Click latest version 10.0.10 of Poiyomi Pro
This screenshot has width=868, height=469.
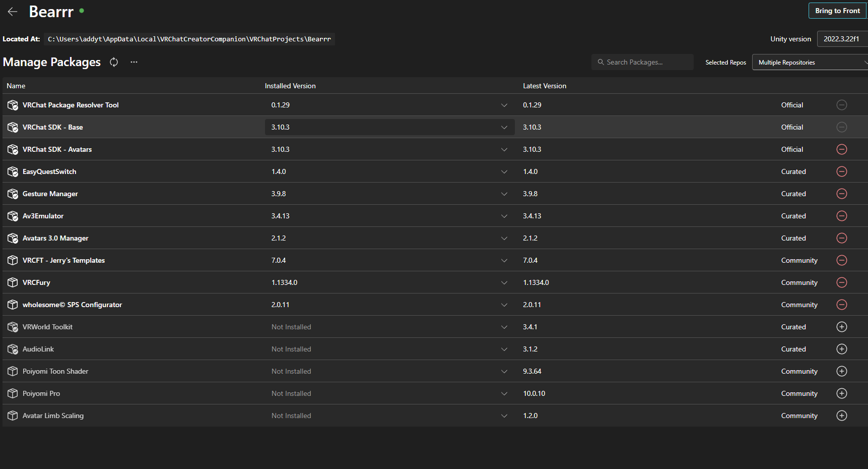pos(534,393)
